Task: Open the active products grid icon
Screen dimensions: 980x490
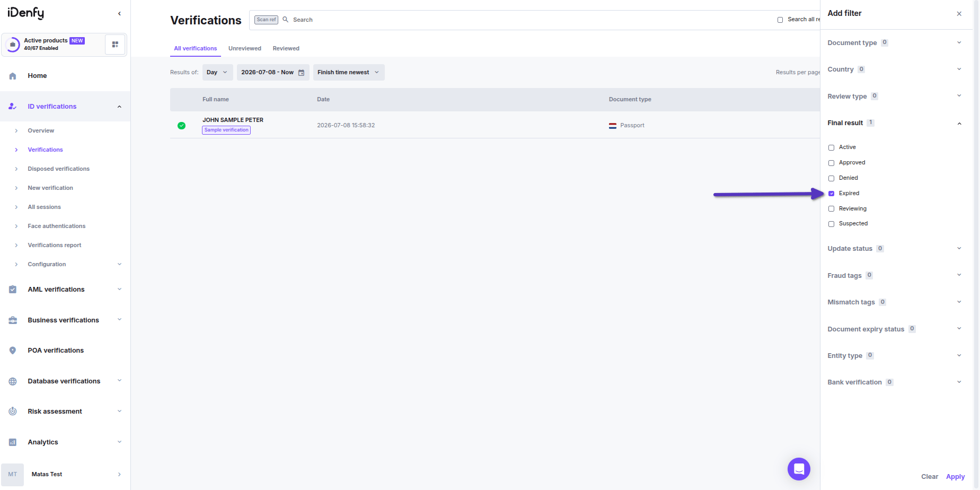Action: pyautogui.click(x=115, y=45)
